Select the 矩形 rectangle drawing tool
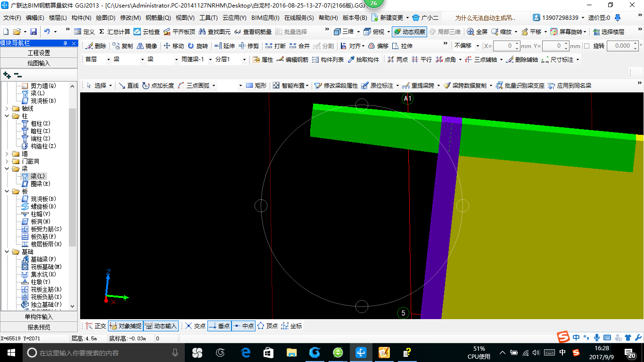The height and width of the screenshot is (362, 644). point(256,85)
